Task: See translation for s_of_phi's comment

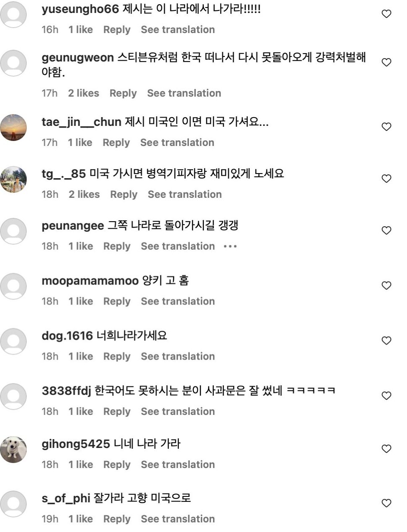Action: (x=178, y=519)
